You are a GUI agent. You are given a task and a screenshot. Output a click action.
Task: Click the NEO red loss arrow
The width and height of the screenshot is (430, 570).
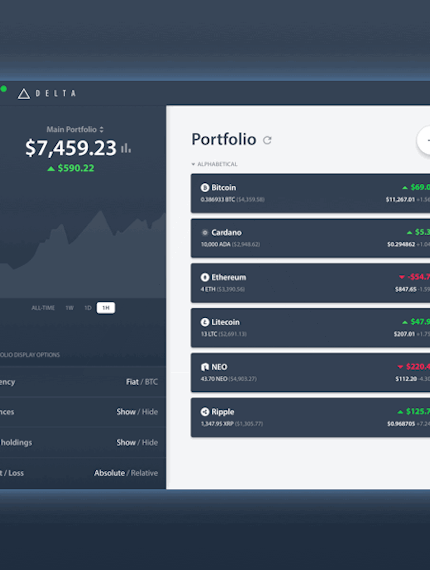(x=400, y=367)
